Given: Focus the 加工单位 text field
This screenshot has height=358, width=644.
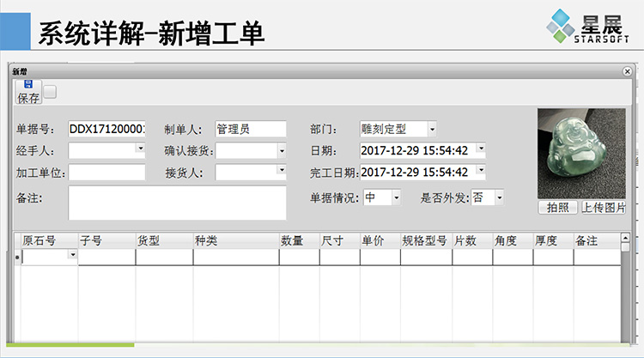Looking at the screenshot, I should pos(106,172).
